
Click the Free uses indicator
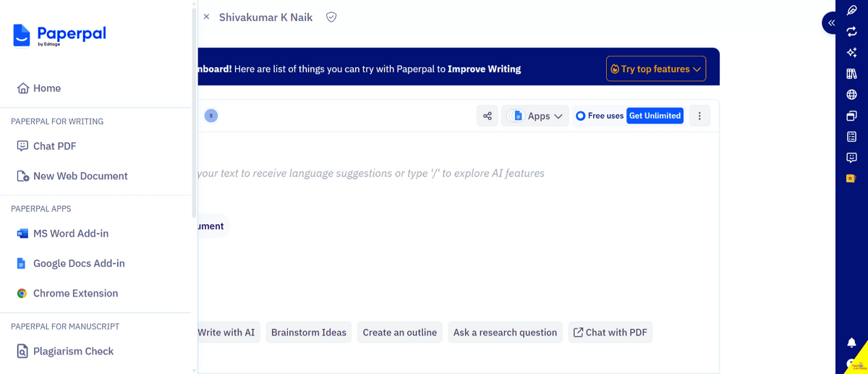[600, 116]
